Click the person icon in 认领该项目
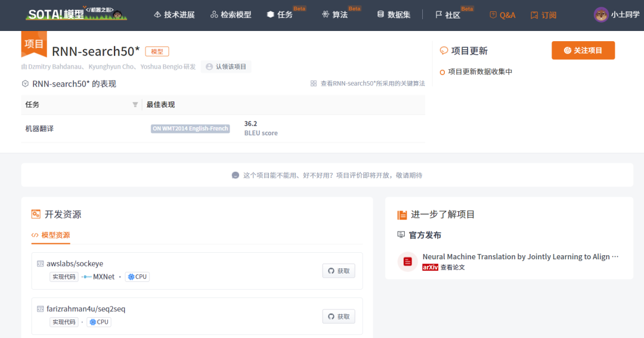This screenshot has width=644, height=338. point(209,67)
